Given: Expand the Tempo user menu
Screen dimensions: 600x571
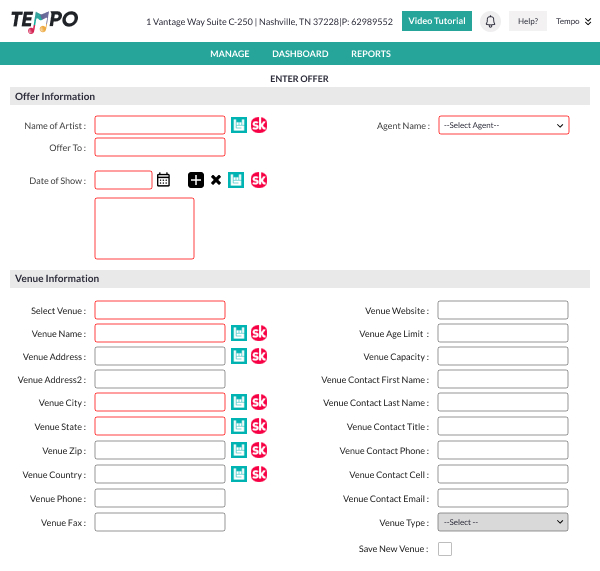Looking at the screenshot, I should click(x=572, y=21).
